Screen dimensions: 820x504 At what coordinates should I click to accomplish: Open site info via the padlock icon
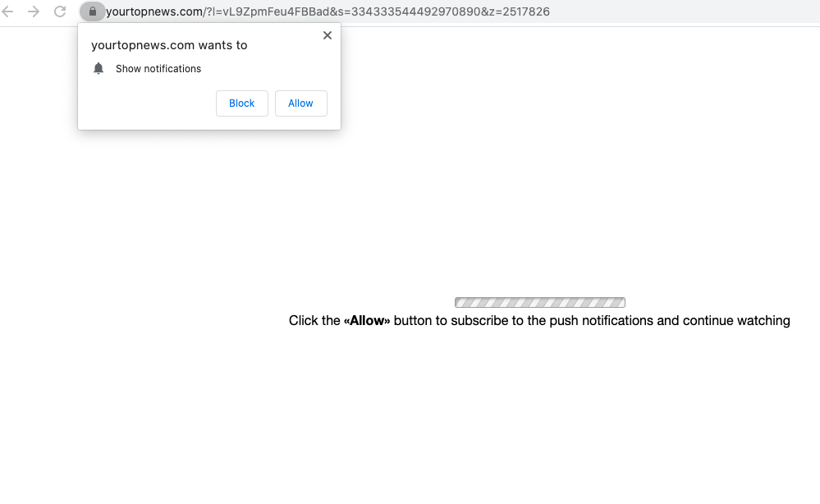pyautogui.click(x=93, y=11)
